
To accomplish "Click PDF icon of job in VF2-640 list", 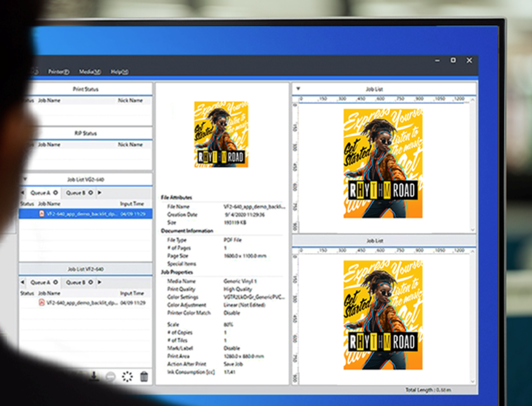I will tap(42, 302).
